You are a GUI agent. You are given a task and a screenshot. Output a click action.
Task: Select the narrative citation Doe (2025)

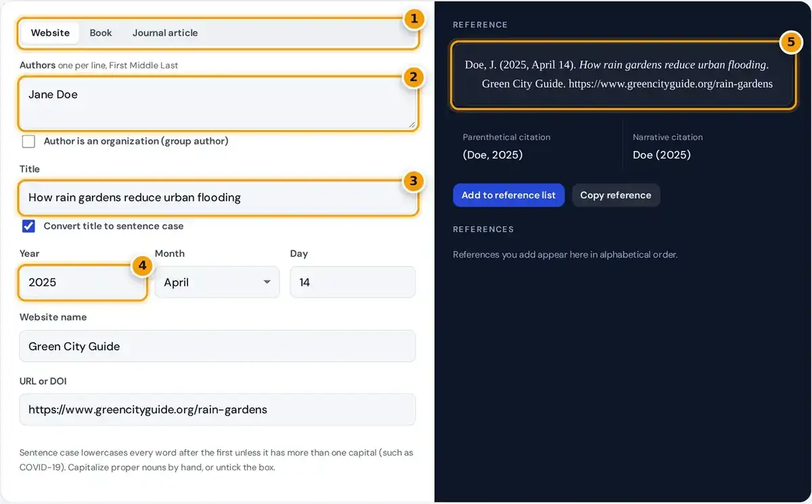point(662,155)
